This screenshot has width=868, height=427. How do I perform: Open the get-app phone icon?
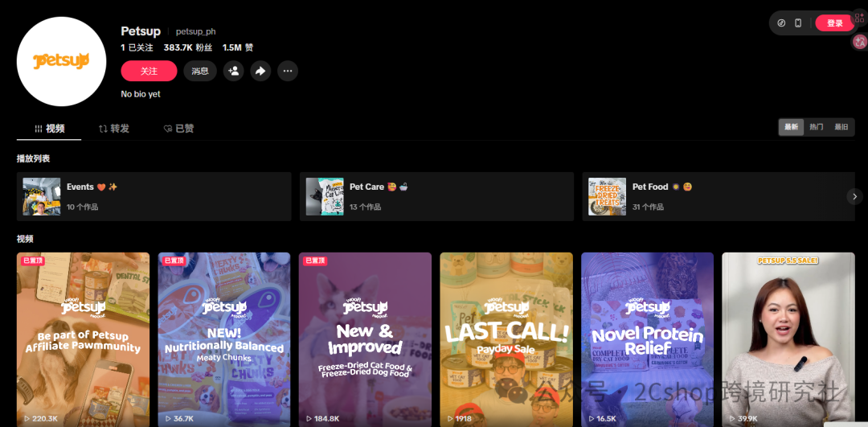pyautogui.click(x=798, y=23)
